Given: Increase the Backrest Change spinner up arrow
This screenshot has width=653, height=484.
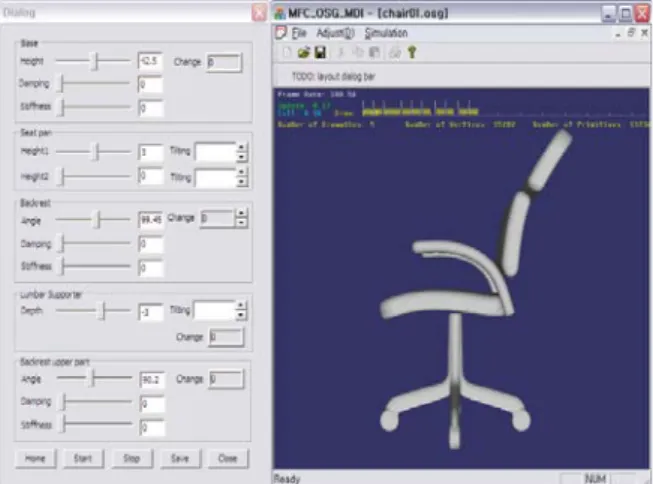Looking at the screenshot, I should pos(241,214).
